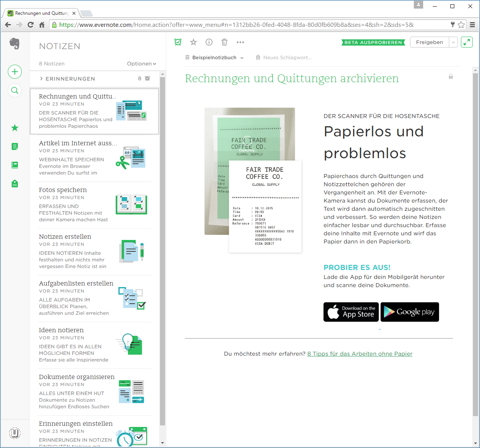Open Chrome menu hamburger icon
The height and width of the screenshot is (448, 480).
pyautogui.click(x=472, y=25)
